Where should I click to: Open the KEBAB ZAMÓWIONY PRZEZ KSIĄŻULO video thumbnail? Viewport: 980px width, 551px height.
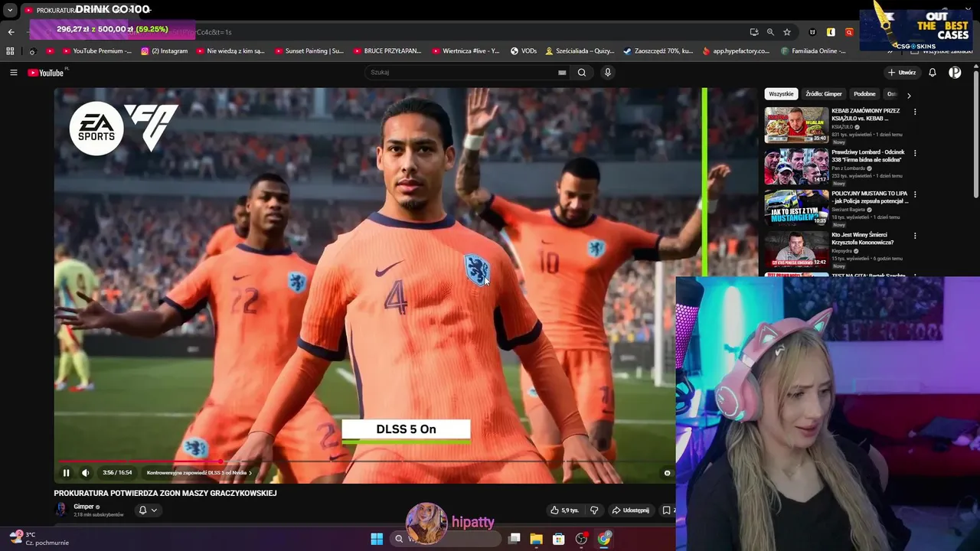point(796,125)
